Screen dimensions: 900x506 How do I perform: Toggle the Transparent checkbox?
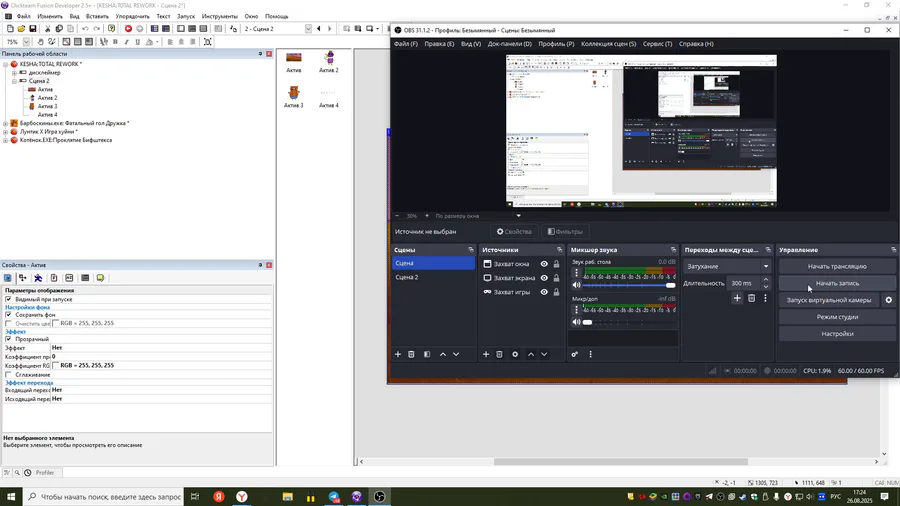coord(8,339)
